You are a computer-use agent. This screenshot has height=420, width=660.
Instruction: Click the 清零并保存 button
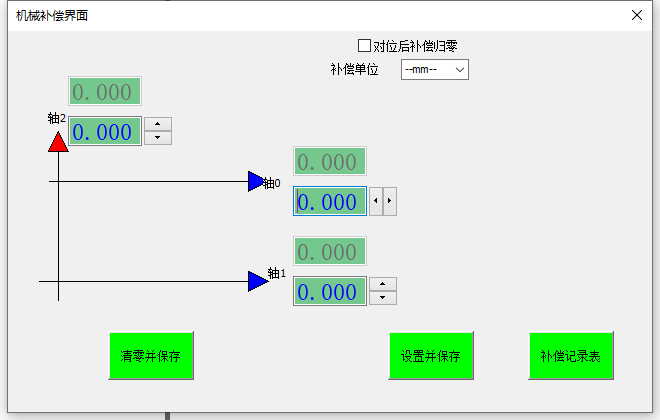pos(151,356)
